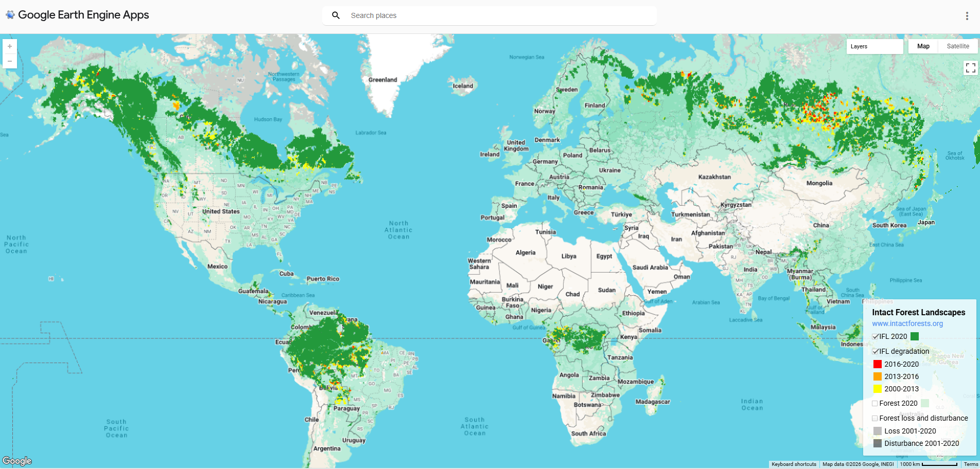
Task: Expand the Layers dropdown
Action: tap(874, 46)
